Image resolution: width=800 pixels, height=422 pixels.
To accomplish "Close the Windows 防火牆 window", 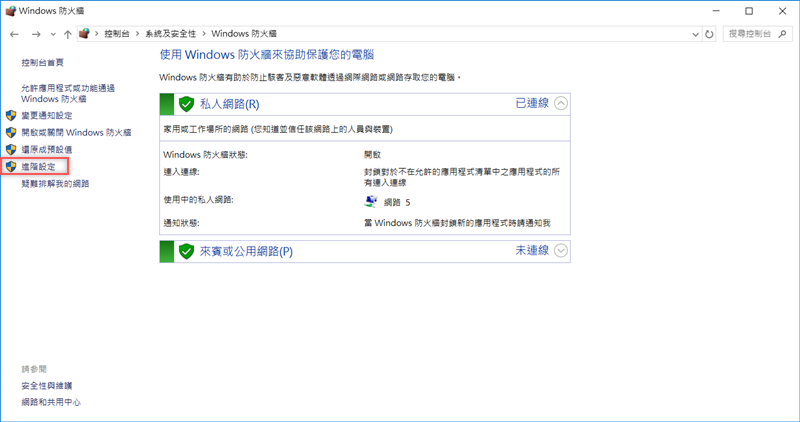I will coord(782,11).
